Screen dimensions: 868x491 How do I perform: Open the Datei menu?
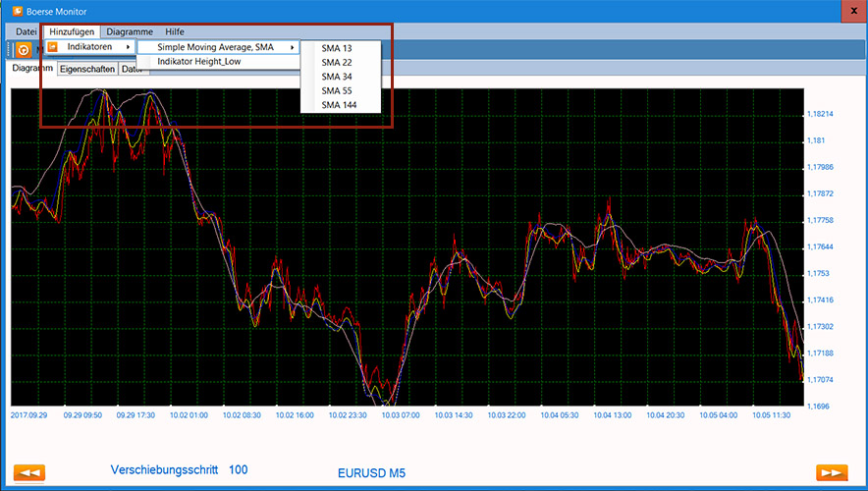point(27,31)
